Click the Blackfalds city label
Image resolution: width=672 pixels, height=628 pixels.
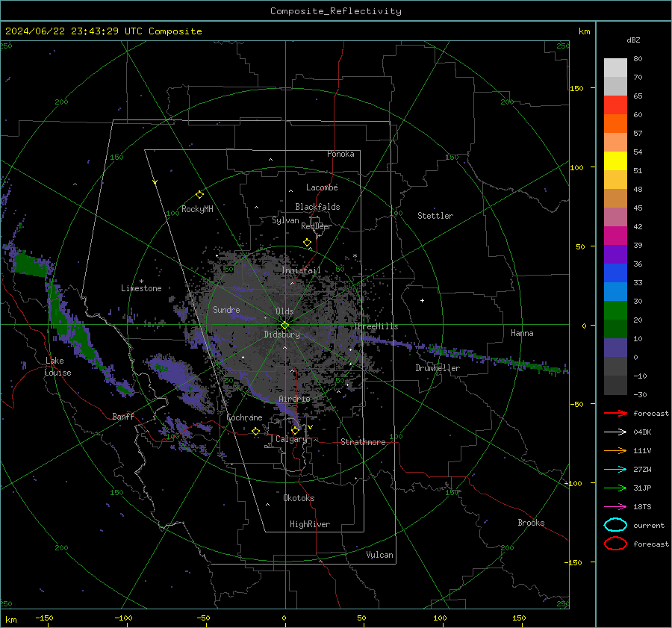coord(317,207)
